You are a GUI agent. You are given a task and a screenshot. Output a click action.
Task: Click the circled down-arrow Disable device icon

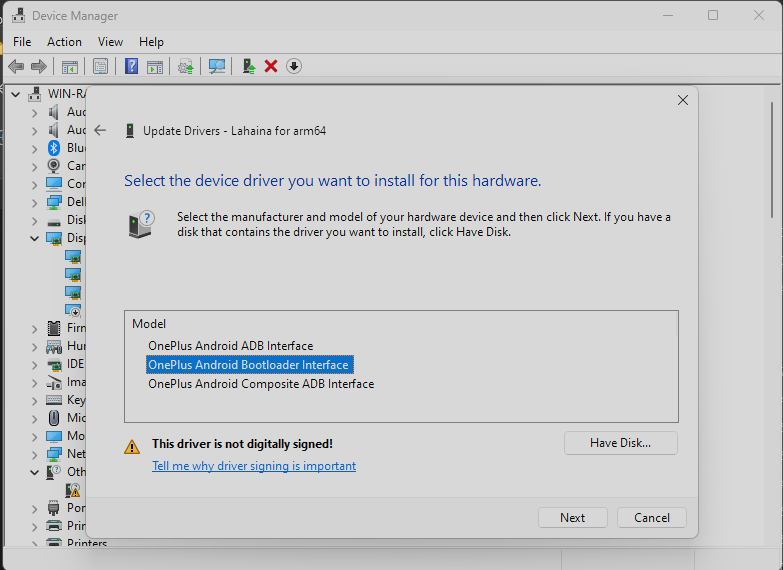[294, 66]
